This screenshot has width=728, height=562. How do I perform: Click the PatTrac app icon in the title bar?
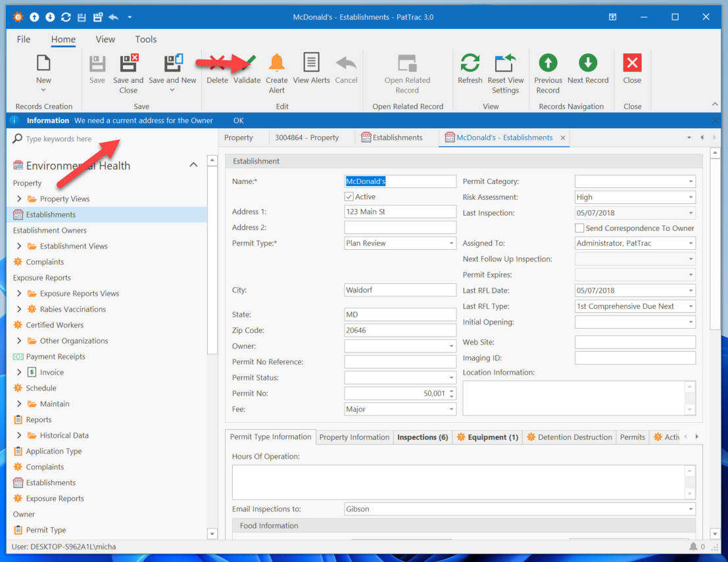[x=18, y=17]
